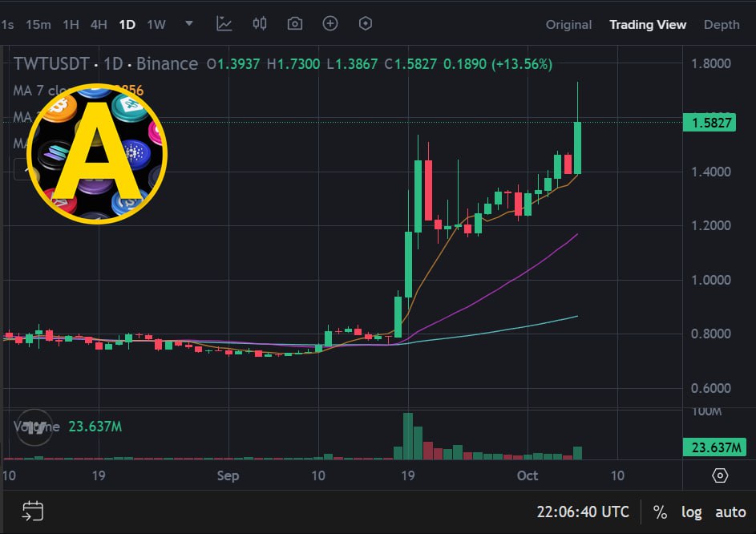Take a chart snapshot with camera icon
Viewport: 756px width, 534px height.
pyautogui.click(x=294, y=23)
